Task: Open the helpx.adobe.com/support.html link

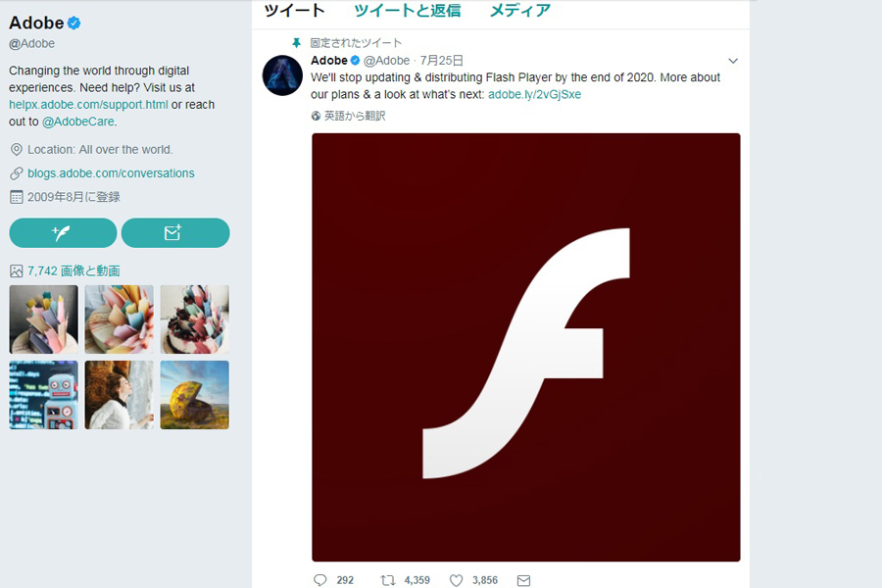Action: [88, 104]
